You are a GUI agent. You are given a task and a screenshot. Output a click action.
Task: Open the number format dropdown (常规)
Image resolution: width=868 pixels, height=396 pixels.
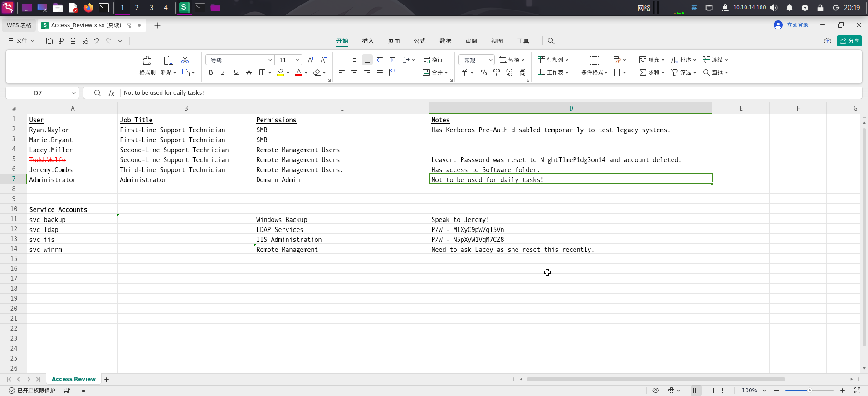click(491, 60)
